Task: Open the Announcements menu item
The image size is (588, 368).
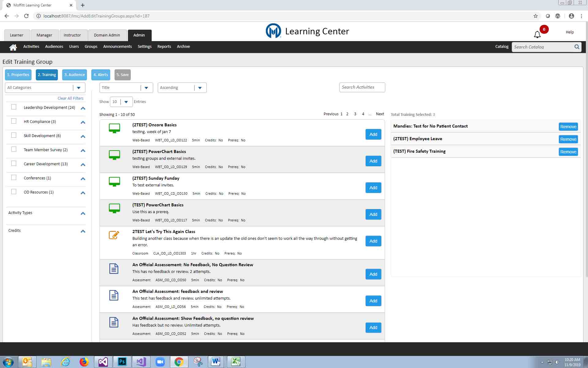Action: click(x=117, y=47)
